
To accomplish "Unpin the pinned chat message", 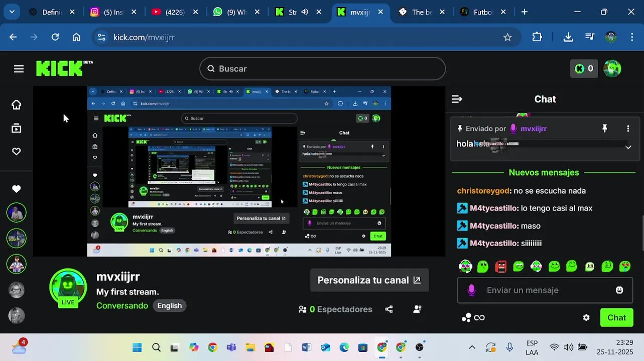I will (605, 128).
